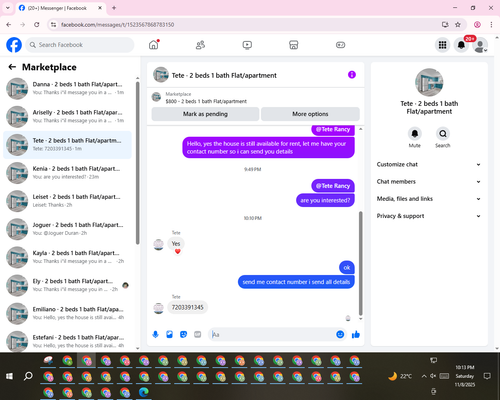Choose a sticker icon
The height and width of the screenshot is (400, 500).
coord(183,334)
